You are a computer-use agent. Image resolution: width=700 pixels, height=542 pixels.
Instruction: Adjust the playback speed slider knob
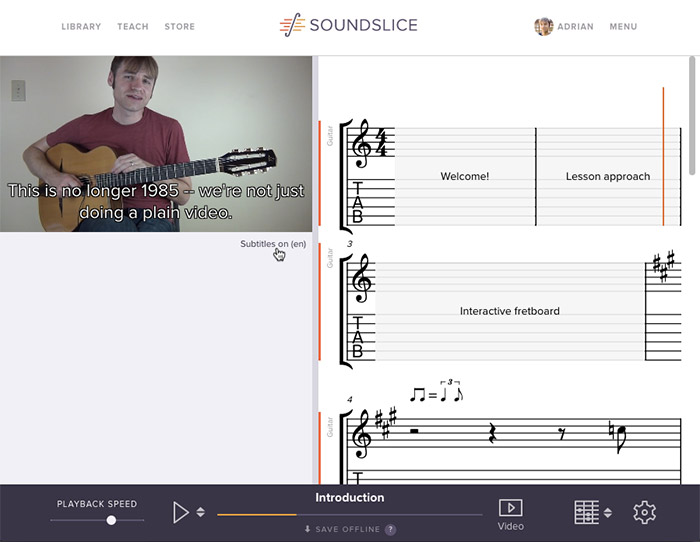(111, 520)
